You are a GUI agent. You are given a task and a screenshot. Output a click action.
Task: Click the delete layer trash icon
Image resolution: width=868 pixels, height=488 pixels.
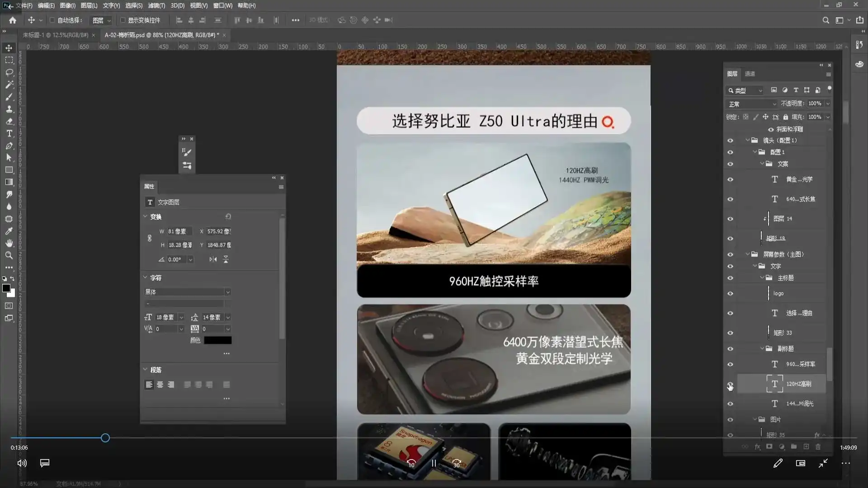tap(818, 446)
